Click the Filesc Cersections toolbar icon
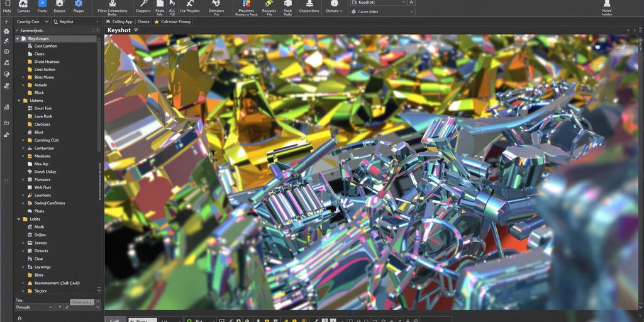Image resolution: width=644 pixels, height=322 pixels. coord(113,4)
